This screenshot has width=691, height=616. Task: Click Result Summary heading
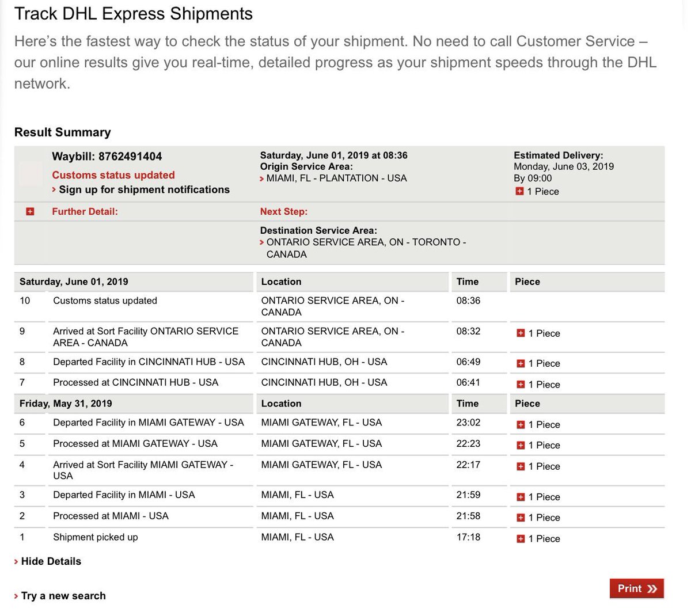[62, 132]
